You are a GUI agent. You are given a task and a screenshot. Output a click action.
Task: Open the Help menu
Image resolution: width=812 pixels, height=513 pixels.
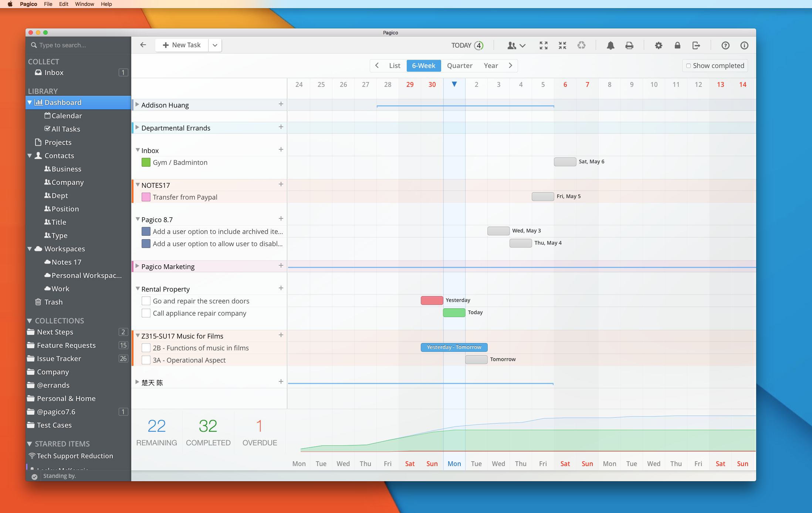(x=106, y=4)
